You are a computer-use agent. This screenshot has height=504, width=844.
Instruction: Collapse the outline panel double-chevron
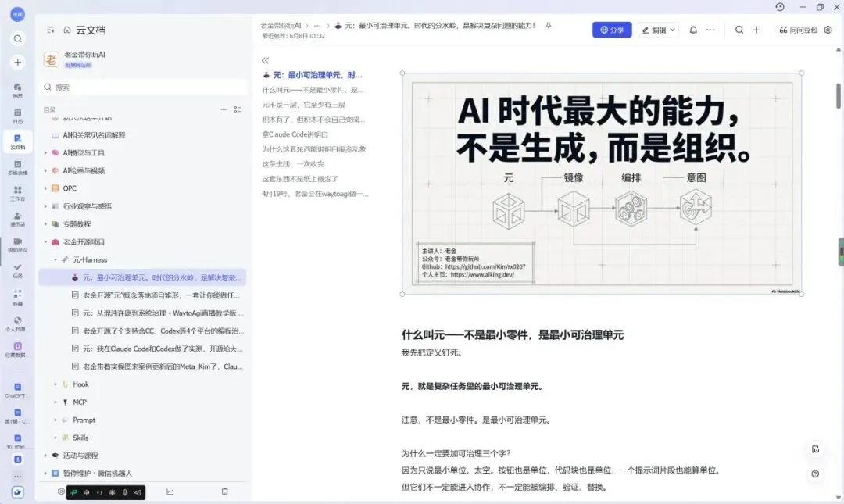[265, 60]
